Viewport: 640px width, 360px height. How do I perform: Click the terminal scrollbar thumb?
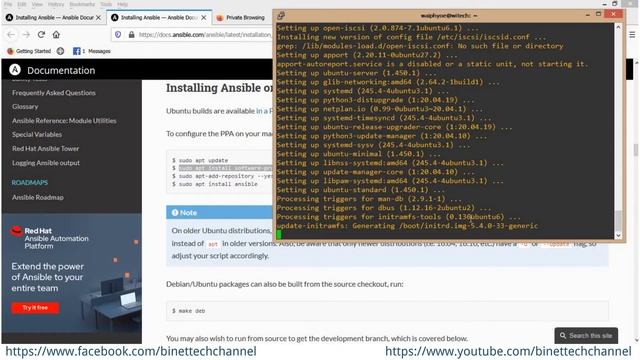coord(618,221)
